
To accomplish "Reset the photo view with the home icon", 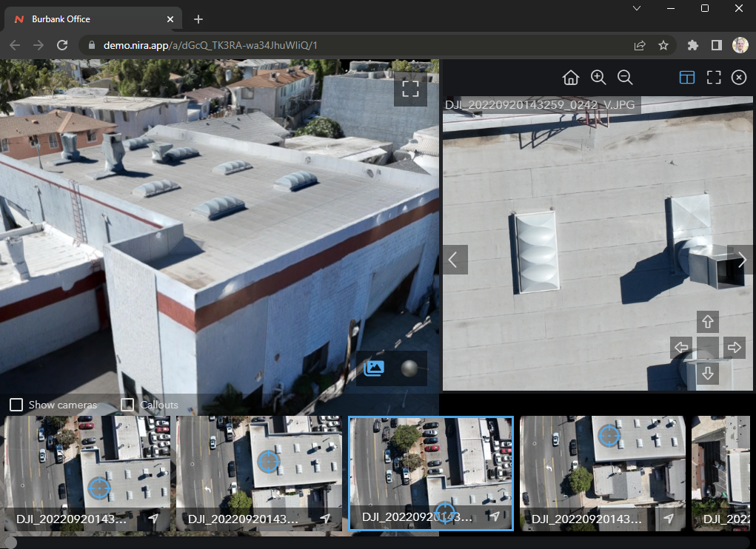I will click(570, 78).
